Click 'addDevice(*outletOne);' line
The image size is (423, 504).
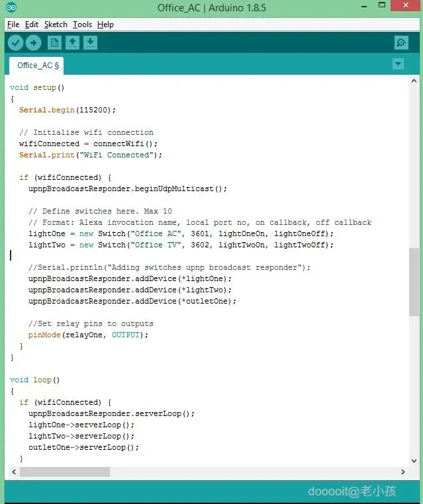point(132,301)
